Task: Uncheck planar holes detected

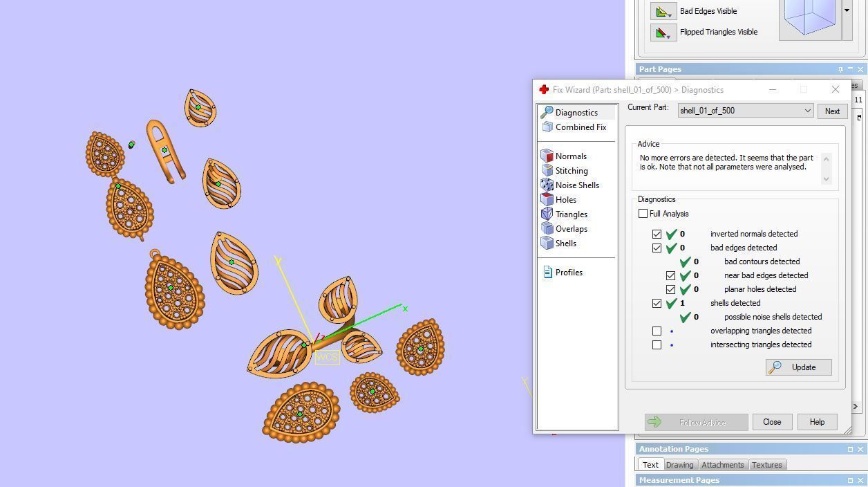Action: [670, 289]
